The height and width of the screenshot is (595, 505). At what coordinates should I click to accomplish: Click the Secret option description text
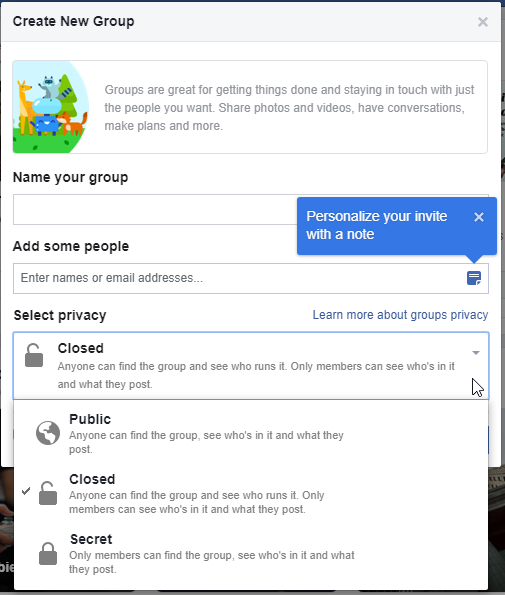tap(212, 562)
